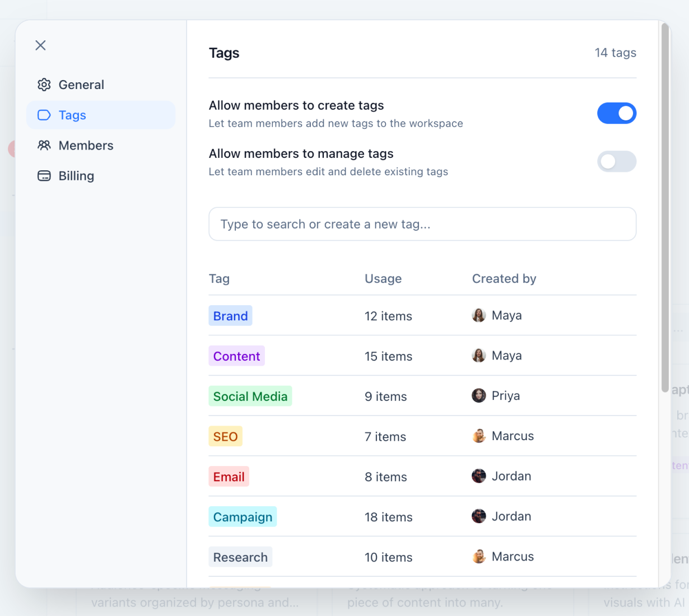Click the Email tag chip
689x616 pixels.
(x=229, y=476)
